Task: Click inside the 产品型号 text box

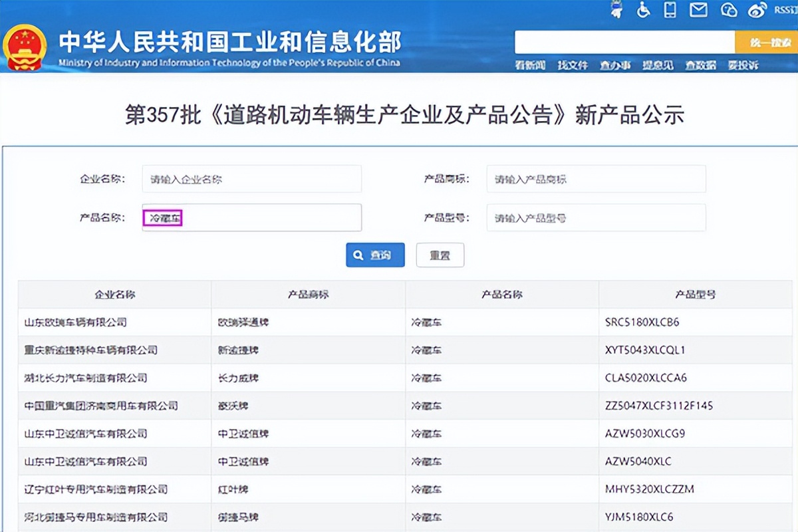Action: tap(596, 217)
